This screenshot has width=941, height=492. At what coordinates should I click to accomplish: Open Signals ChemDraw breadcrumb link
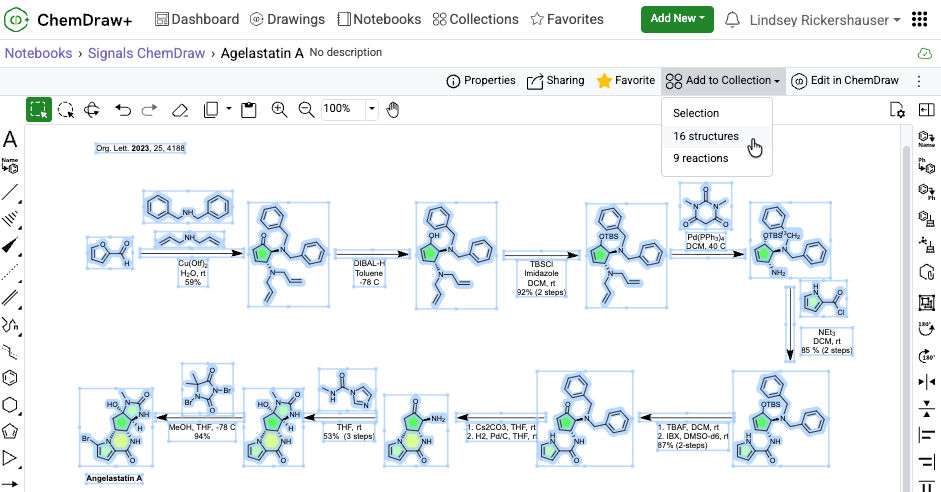coord(146,53)
